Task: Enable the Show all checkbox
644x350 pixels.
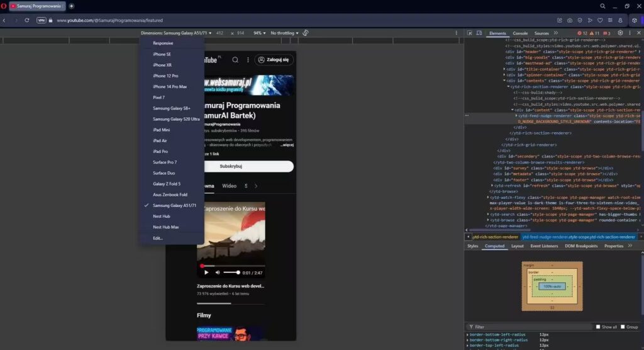Action: click(x=598, y=327)
